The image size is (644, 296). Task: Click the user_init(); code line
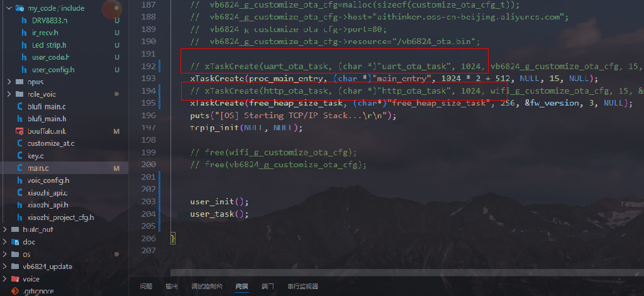[x=219, y=202]
